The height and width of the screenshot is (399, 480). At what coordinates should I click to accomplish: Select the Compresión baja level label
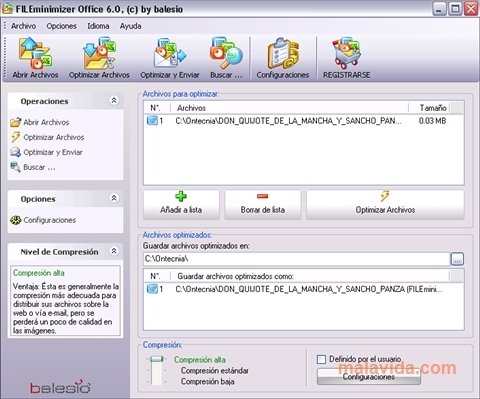[x=207, y=382]
